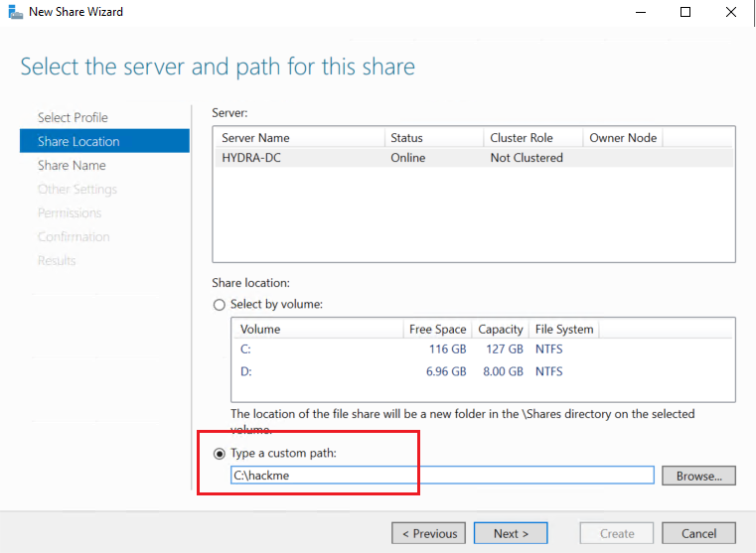The width and height of the screenshot is (756, 553).
Task: Sort volumes by Free Space column
Action: click(437, 329)
